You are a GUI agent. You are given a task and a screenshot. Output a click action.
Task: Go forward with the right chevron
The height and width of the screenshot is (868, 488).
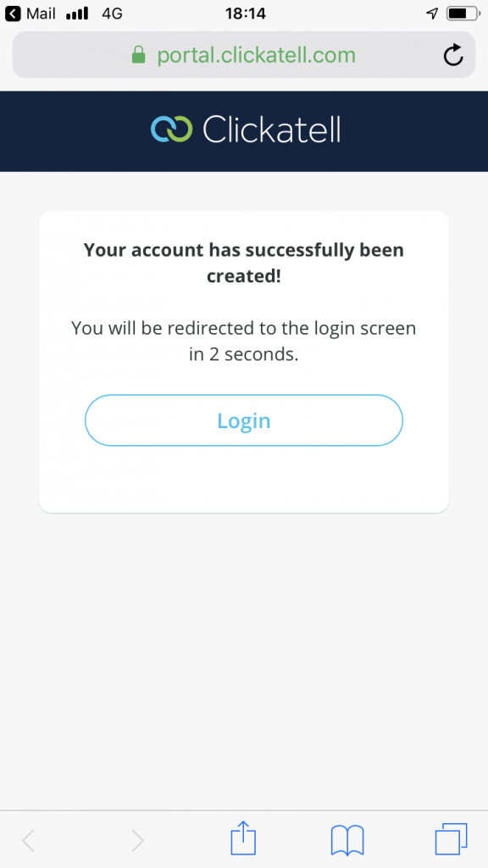pyautogui.click(x=138, y=841)
